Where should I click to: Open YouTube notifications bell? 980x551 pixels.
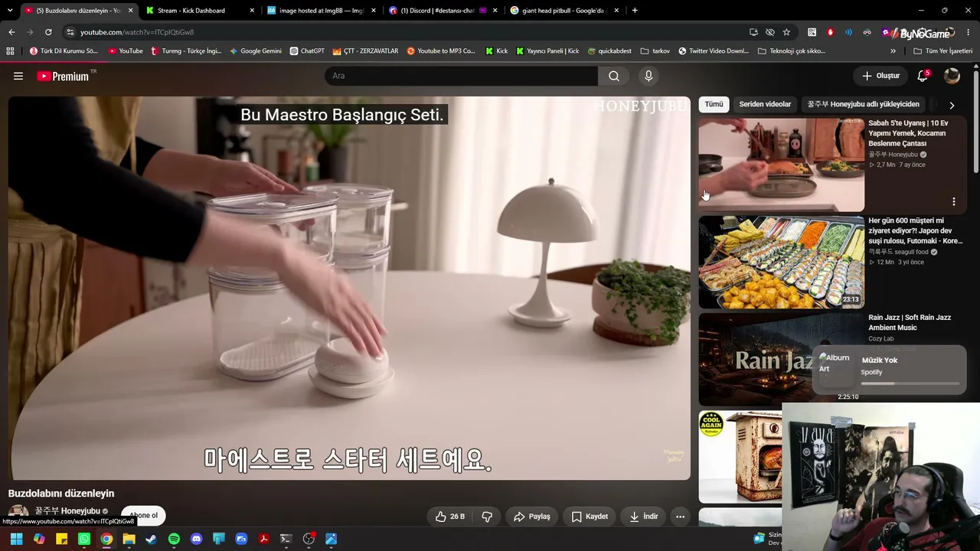[923, 76]
